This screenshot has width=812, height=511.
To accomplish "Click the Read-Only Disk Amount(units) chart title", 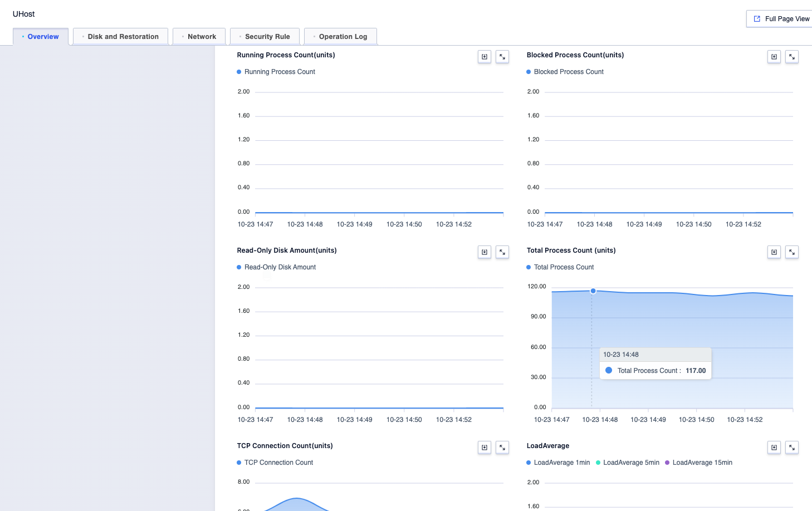I will click(287, 250).
